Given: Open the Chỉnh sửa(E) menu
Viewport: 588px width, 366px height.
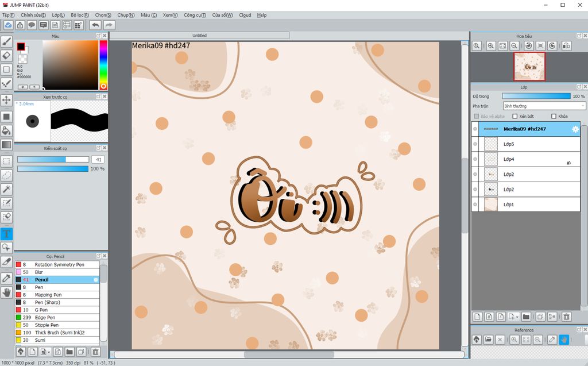Looking at the screenshot, I should [33, 15].
